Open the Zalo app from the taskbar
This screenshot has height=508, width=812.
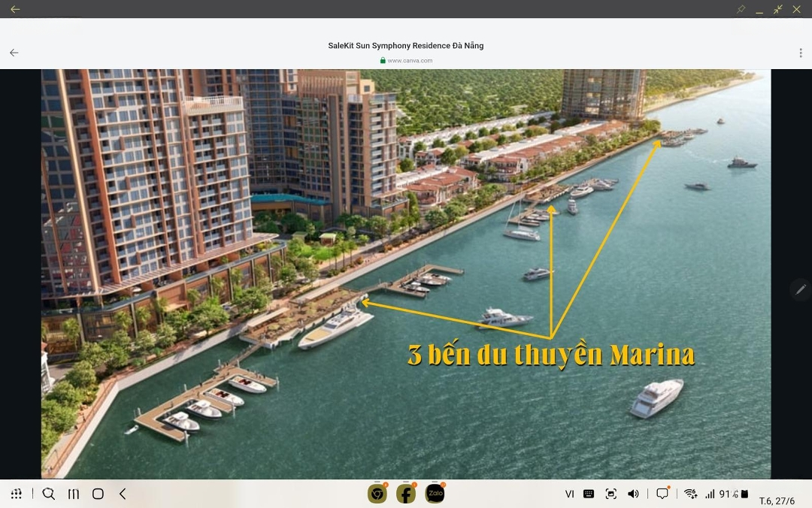435,494
